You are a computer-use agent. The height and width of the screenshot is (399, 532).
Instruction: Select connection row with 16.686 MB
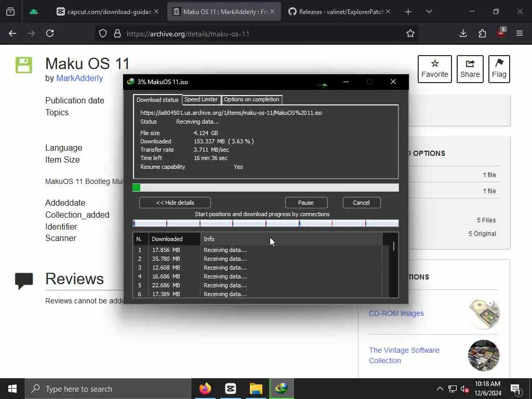pos(258,276)
